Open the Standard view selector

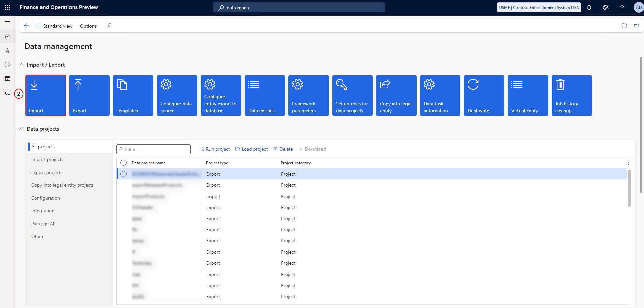[54, 26]
